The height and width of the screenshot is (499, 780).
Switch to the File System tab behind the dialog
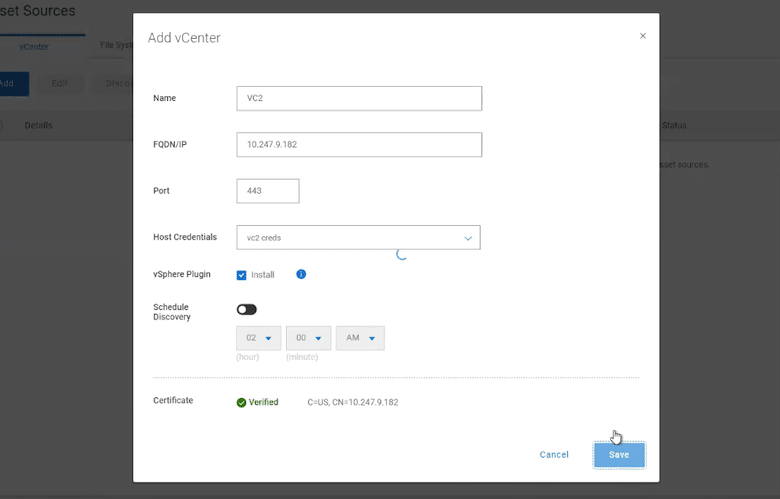pos(116,45)
